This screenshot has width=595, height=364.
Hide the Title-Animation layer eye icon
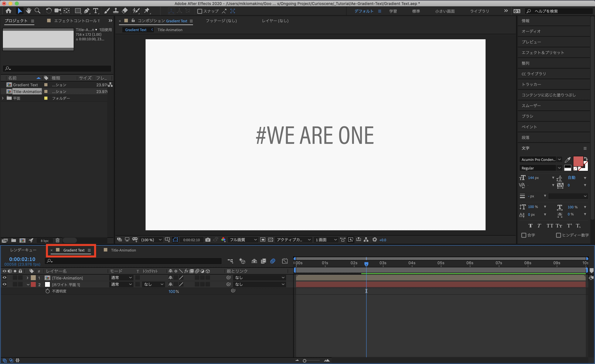tap(4, 278)
